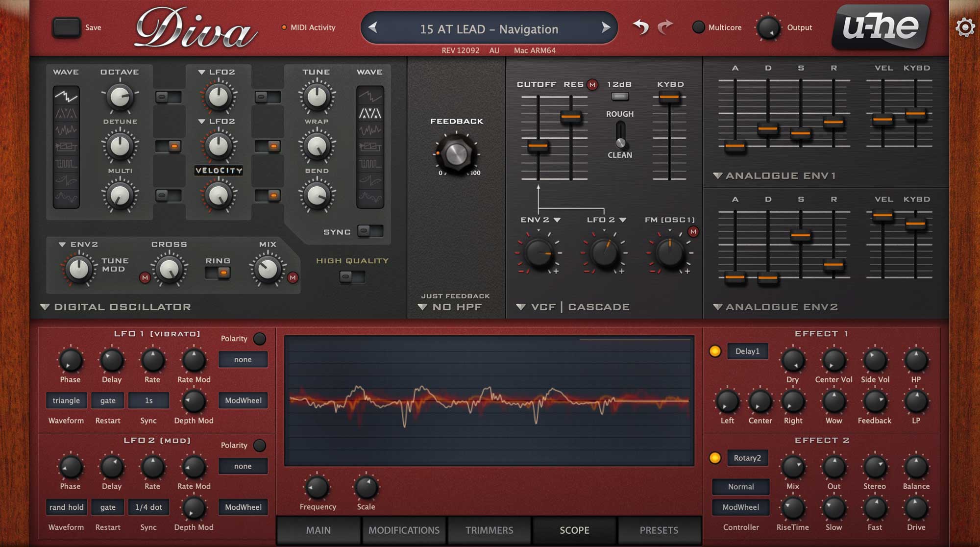This screenshot has height=547, width=980.
Task: Click the Save button
Action: pos(67,27)
